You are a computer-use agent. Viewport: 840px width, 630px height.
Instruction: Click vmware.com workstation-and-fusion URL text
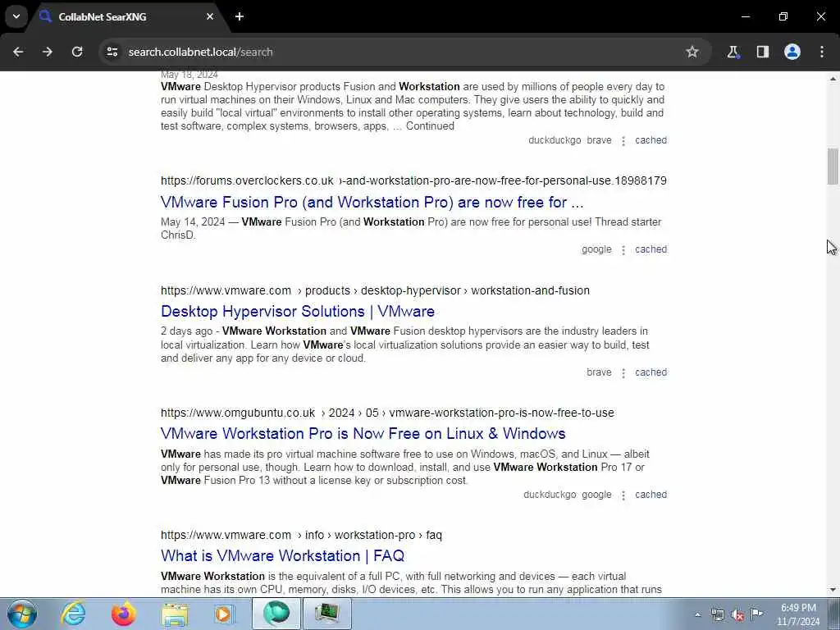(375, 290)
